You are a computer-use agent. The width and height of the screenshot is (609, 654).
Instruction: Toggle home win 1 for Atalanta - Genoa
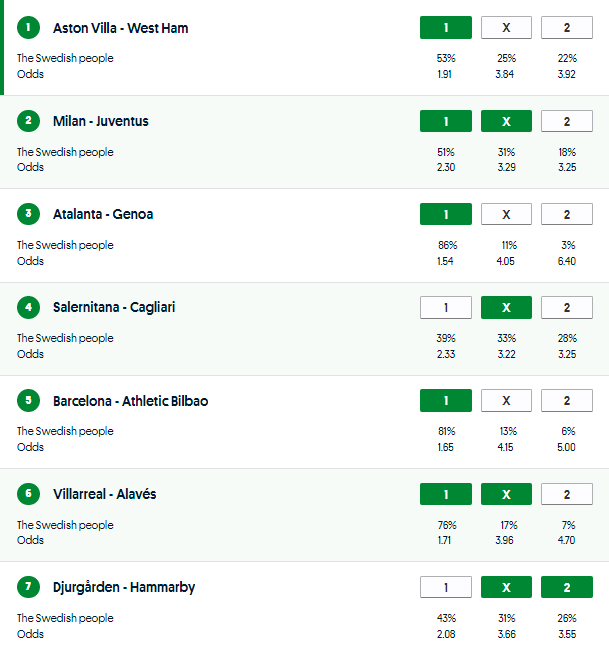(446, 214)
